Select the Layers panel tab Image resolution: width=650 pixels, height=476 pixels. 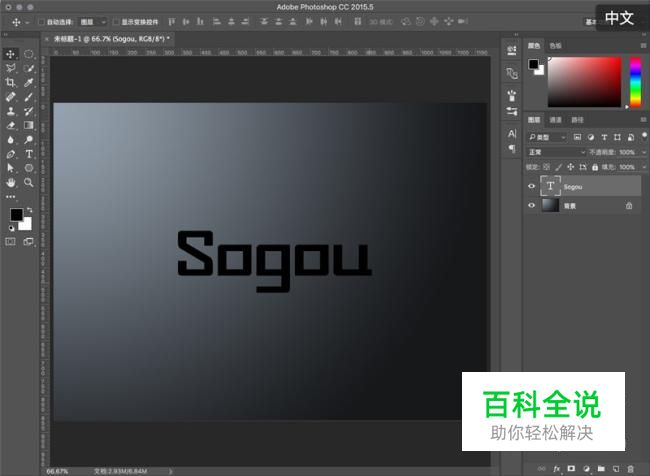coord(534,120)
